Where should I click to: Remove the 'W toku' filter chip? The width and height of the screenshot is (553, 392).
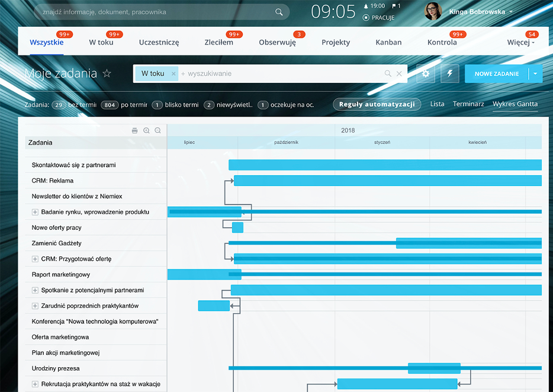tap(173, 73)
